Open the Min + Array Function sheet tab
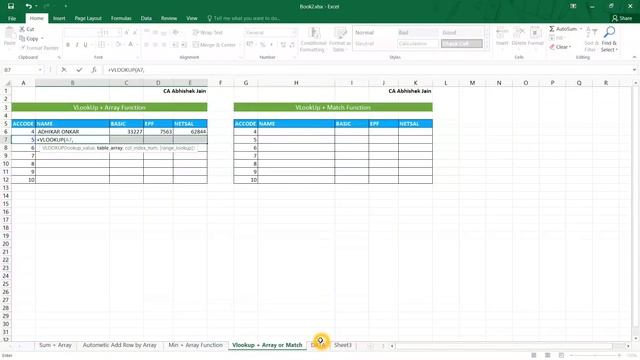Viewport: 640px width, 360px height. tap(196, 345)
